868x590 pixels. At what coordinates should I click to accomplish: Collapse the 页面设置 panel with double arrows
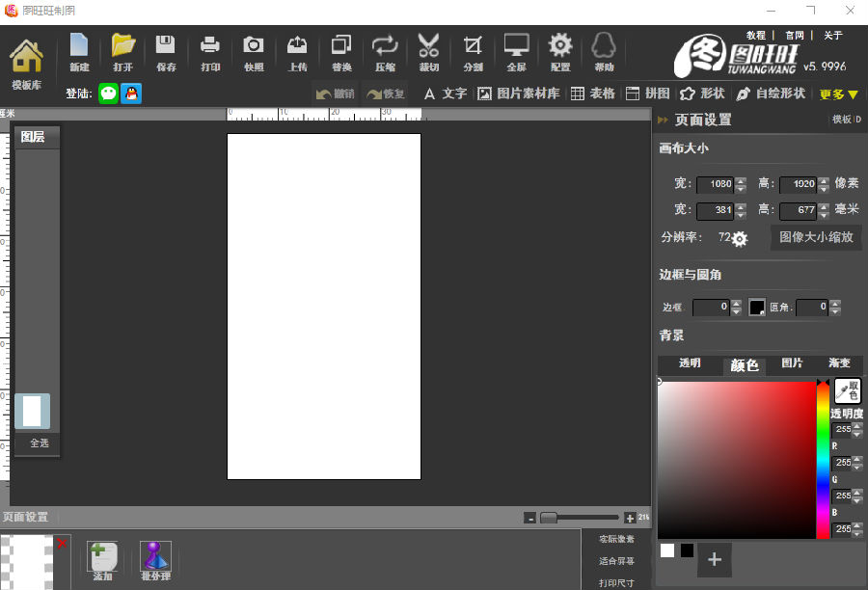[663, 120]
